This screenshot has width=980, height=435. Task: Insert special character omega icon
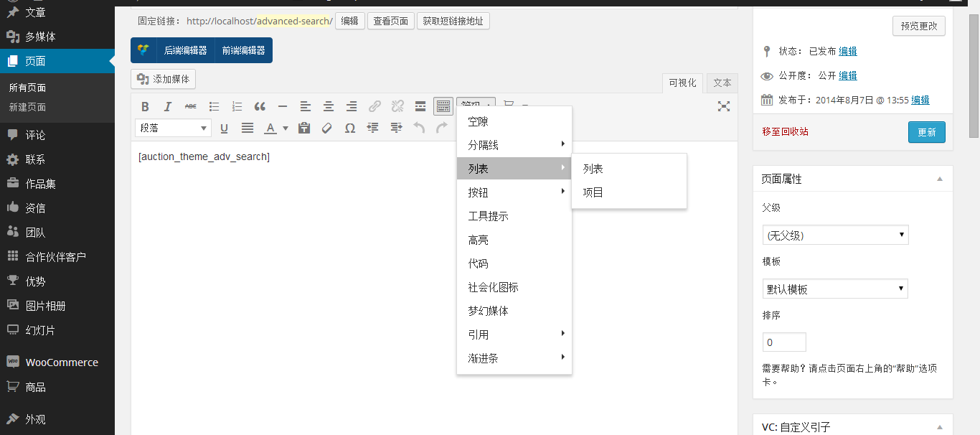coord(350,128)
